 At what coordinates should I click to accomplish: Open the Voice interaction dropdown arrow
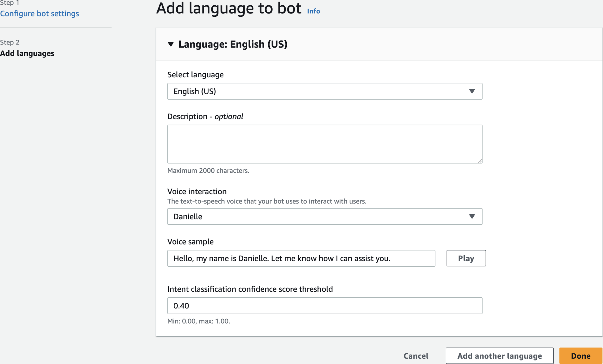[472, 216]
